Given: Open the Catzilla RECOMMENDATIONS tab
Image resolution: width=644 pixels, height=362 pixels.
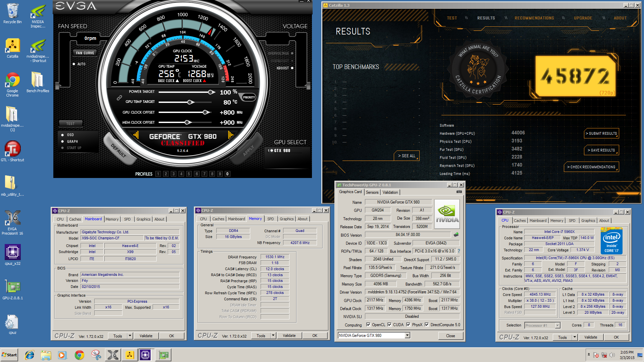Looking at the screenshot, I should [534, 18].
